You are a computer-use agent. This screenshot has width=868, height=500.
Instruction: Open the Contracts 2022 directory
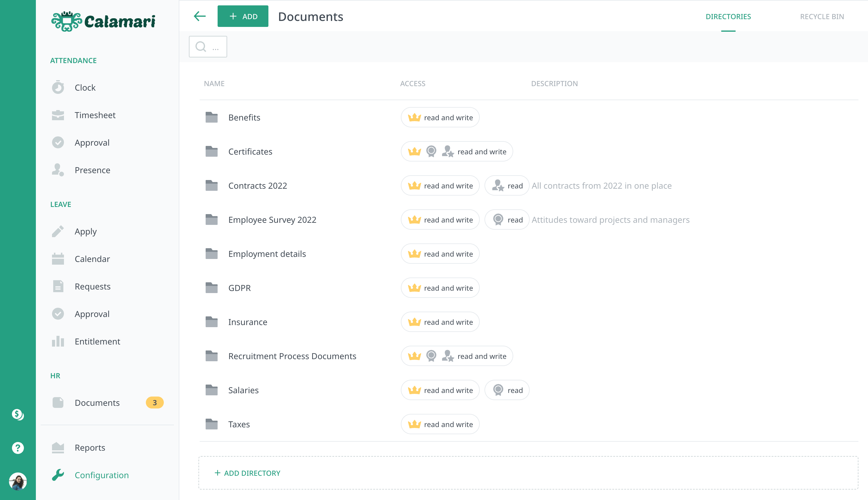point(257,186)
